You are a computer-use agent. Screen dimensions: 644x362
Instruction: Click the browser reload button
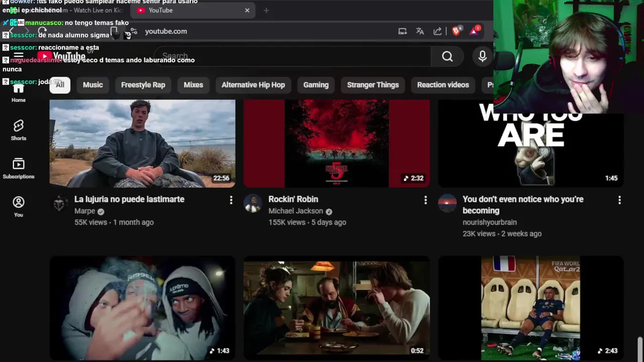point(42,31)
